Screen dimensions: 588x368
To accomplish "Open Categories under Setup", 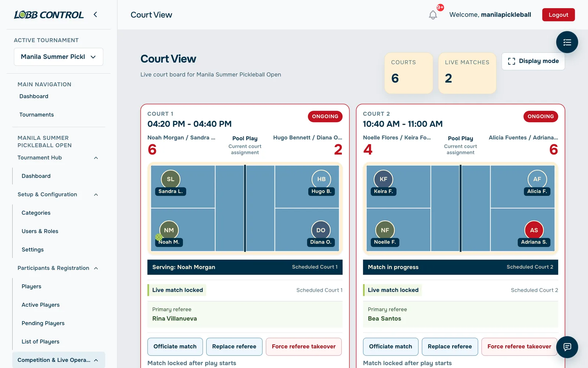I will (x=36, y=213).
